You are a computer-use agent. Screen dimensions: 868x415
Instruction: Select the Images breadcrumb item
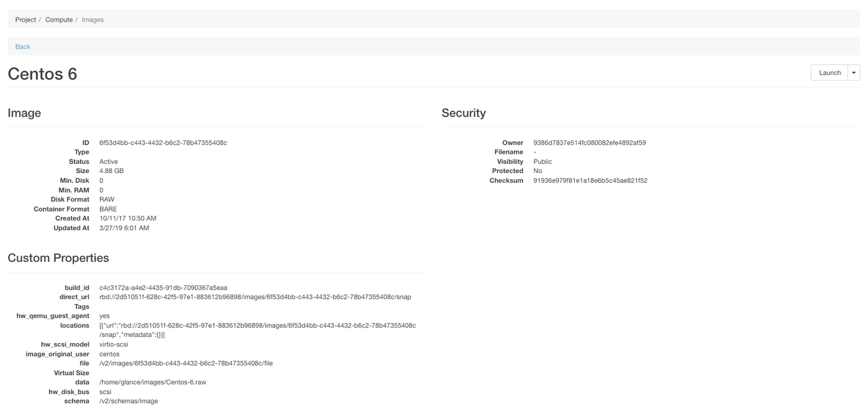click(92, 20)
